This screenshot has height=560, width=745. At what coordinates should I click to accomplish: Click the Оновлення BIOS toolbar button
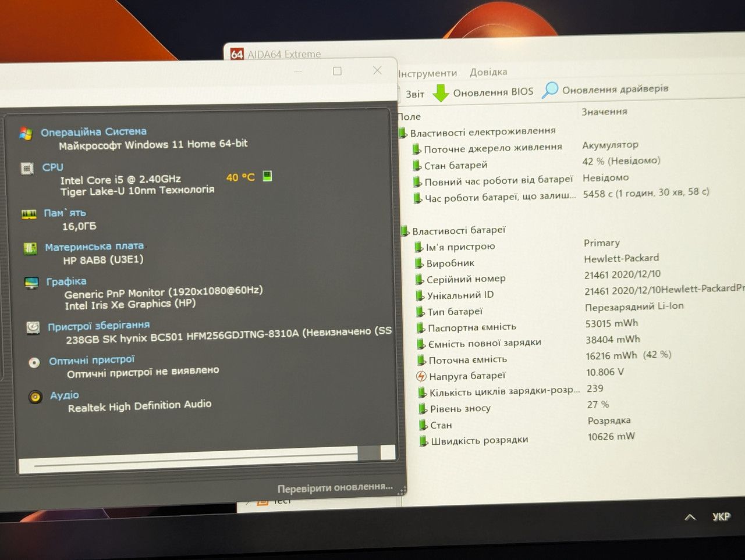(x=484, y=92)
